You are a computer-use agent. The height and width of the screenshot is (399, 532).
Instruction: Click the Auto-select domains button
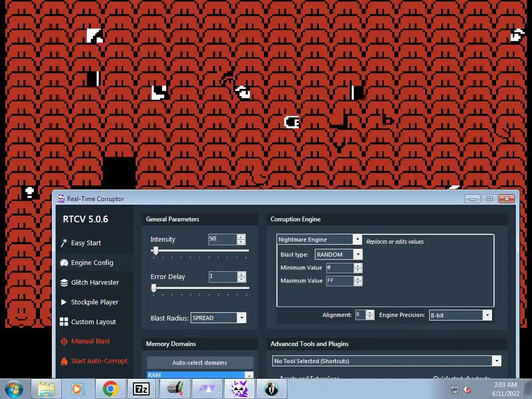click(x=200, y=362)
